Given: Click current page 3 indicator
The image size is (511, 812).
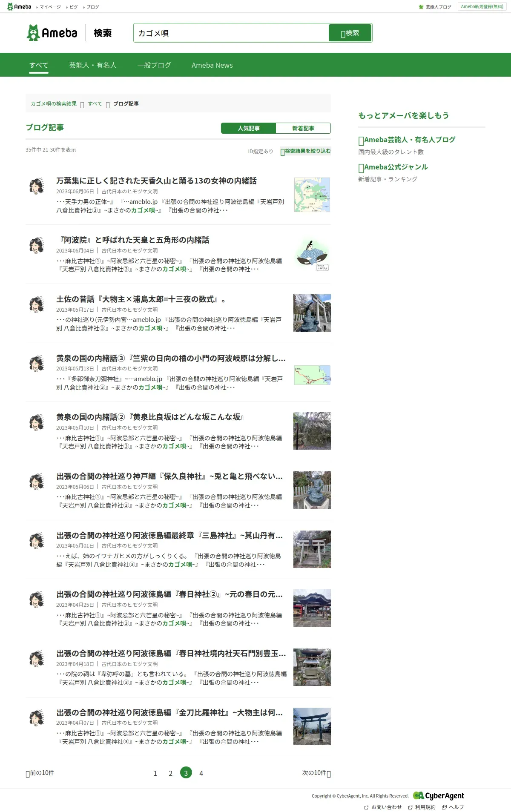Looking at the screenshot, I should pyautogui.click(x=186, y=772).
